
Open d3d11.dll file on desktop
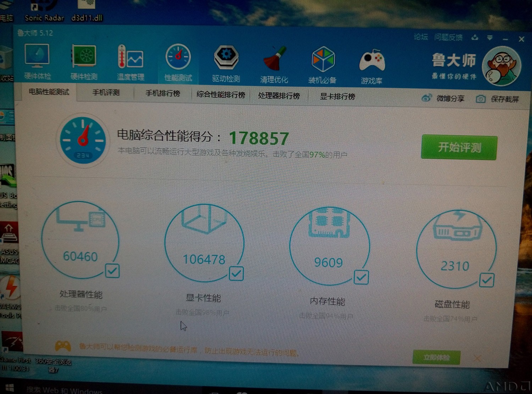point(87,11)
